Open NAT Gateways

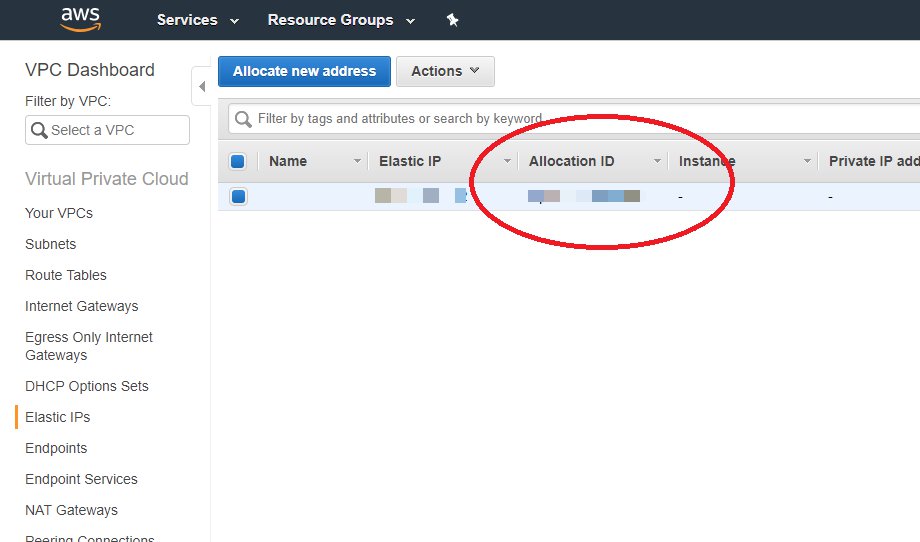[71, 510]
